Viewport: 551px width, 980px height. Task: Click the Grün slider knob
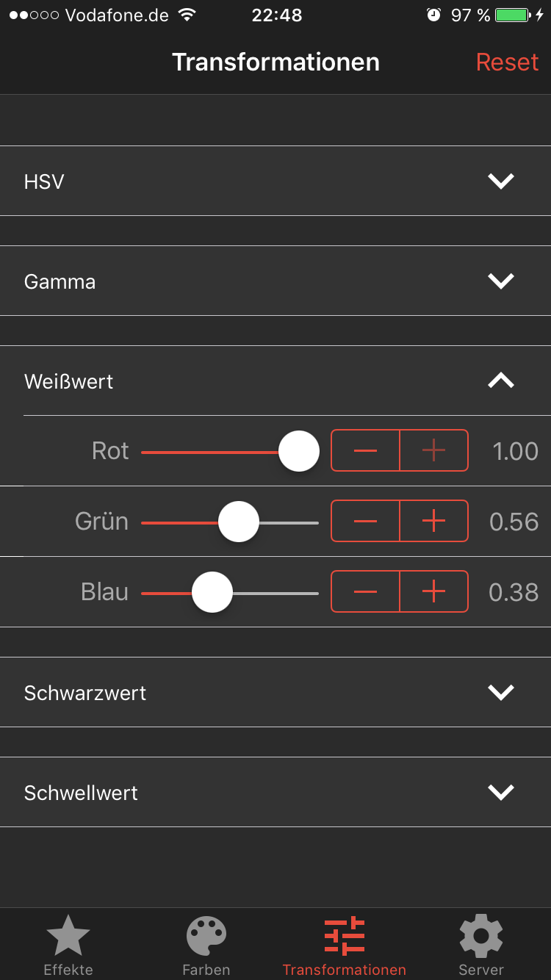pos(239,522)
